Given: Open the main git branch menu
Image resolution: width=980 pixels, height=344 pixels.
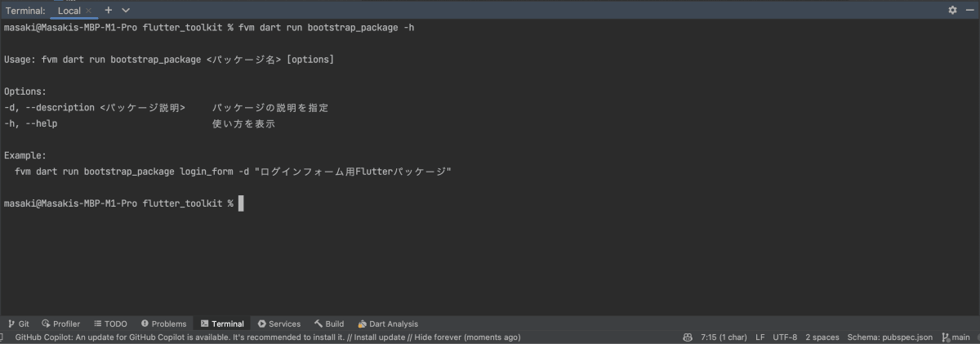Looking at the screenshot, I should coord(955,337).
